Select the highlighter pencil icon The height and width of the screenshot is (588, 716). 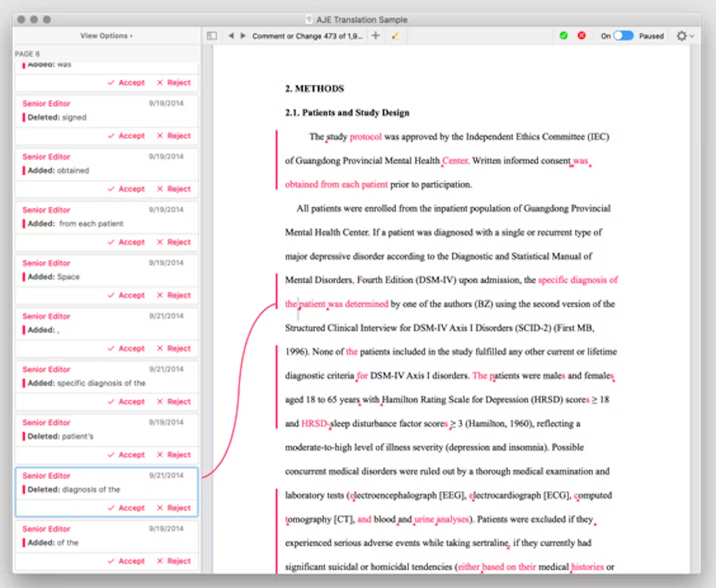pyautogui.click(x=395, y=36)
